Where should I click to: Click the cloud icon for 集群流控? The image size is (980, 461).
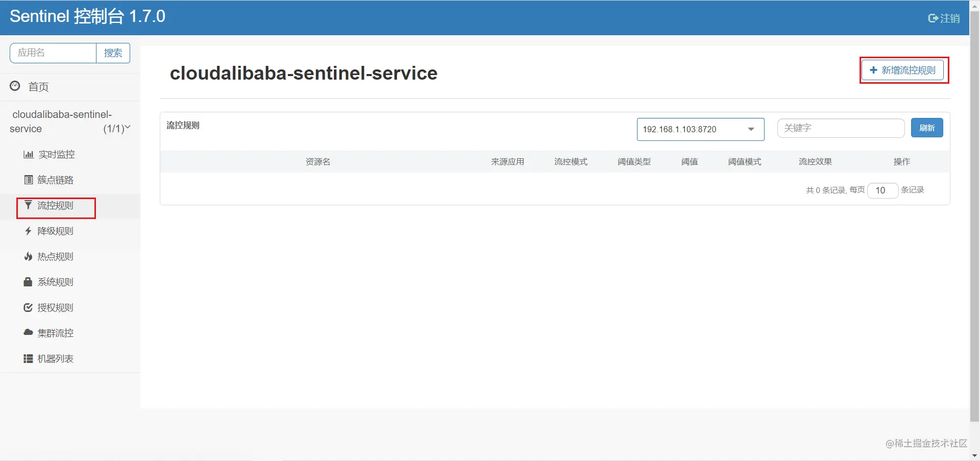[x=28, y=332]
